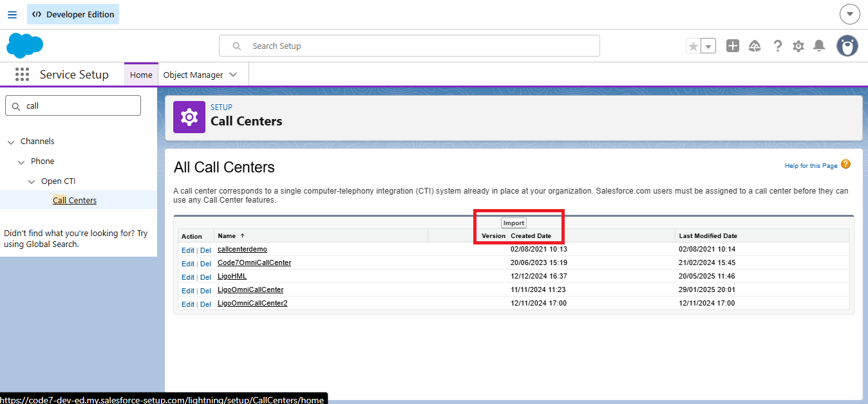
Task: Edit the Code7OmniCallCenter row
Action: tap(187, 264)
